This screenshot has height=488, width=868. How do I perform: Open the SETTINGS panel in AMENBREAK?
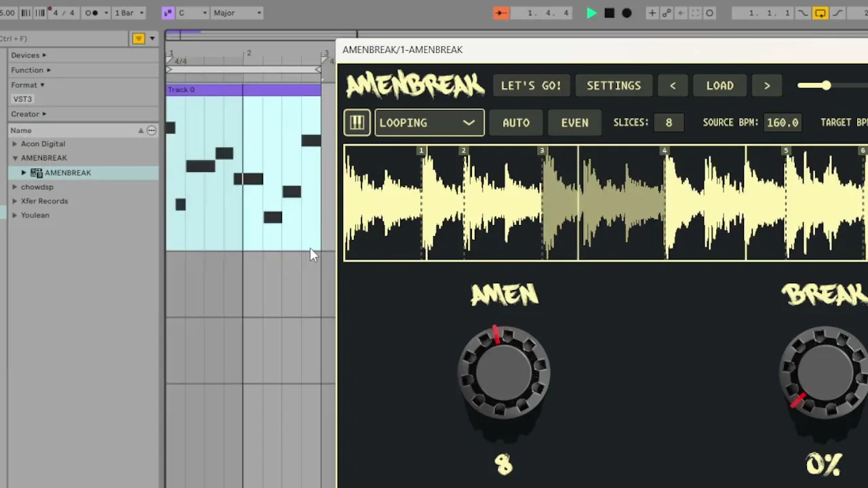[614, 85]
